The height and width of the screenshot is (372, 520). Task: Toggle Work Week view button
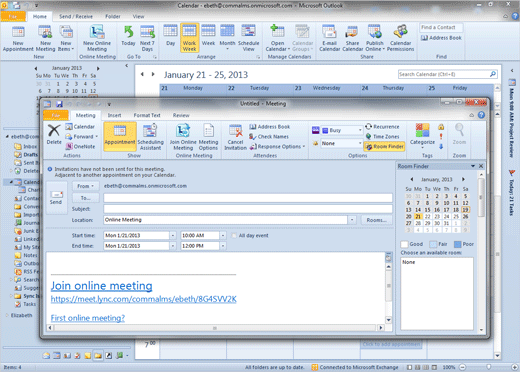point(189,38)
